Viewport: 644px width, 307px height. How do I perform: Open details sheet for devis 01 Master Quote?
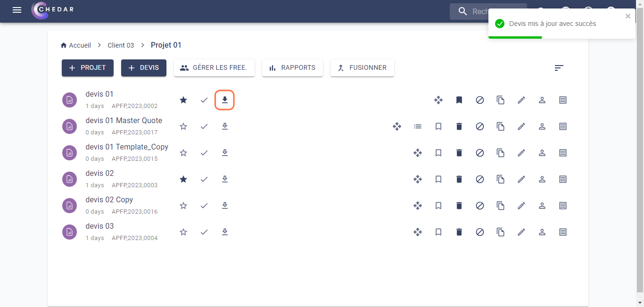[x=563, y=126]
